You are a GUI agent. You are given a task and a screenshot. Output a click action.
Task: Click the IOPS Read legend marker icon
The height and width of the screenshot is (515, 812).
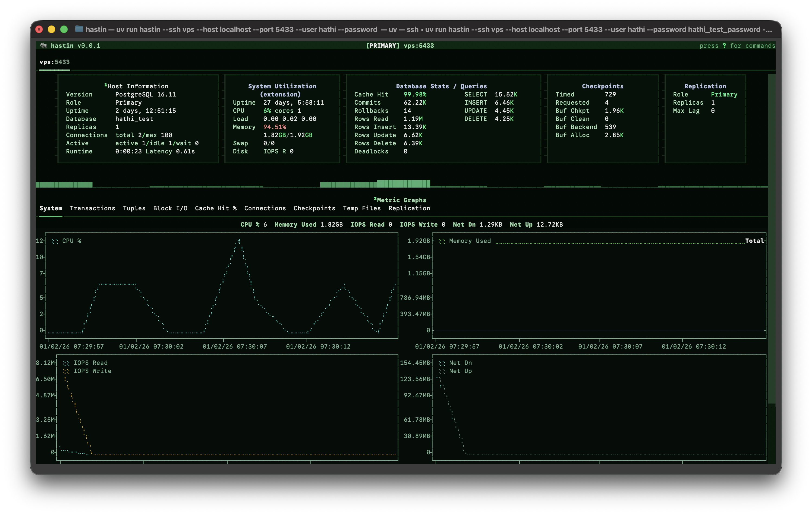coord(66,363)
